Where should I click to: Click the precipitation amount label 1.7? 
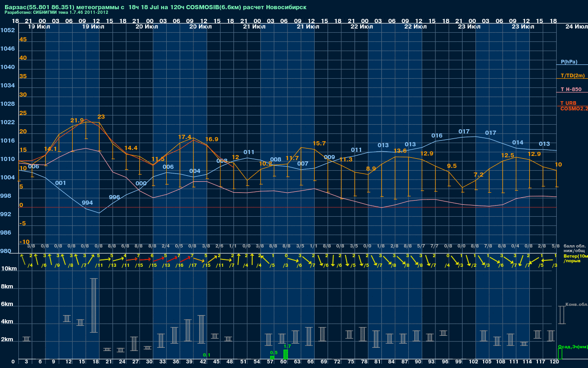point(288,346)
